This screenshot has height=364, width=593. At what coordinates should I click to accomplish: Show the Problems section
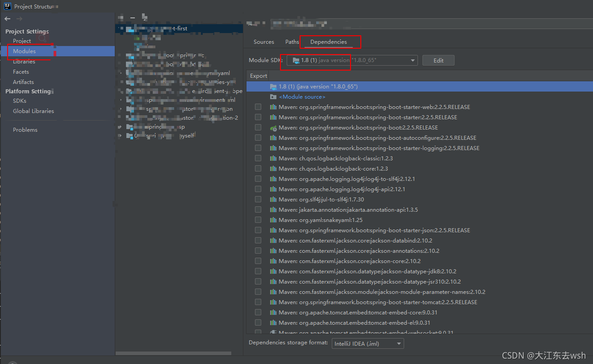point(25,130)
